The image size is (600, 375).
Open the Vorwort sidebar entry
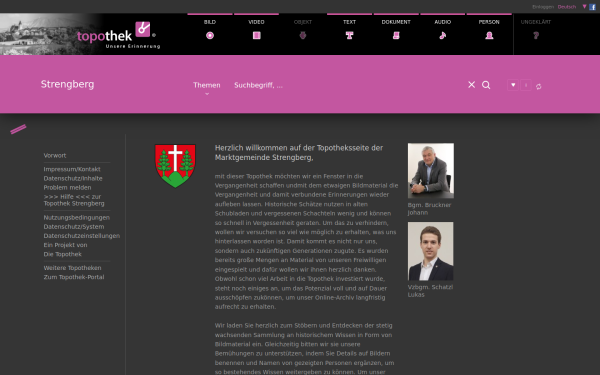[55, 155]
